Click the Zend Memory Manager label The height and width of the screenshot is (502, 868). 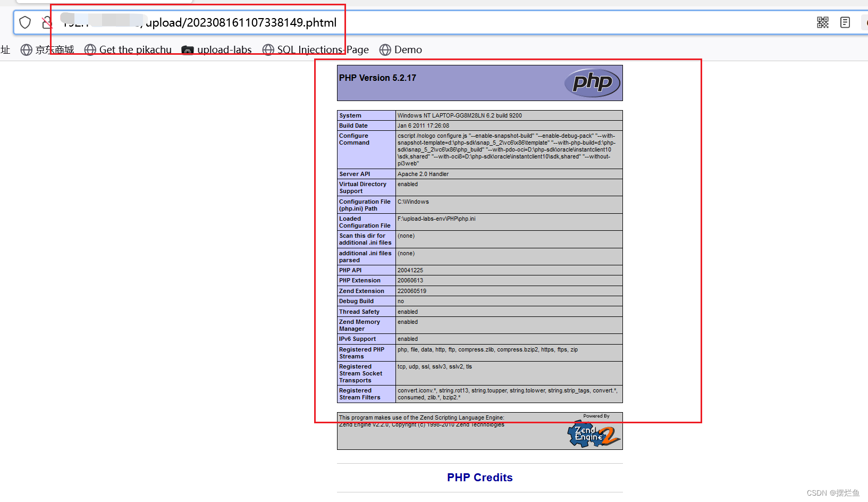point(360,325)
